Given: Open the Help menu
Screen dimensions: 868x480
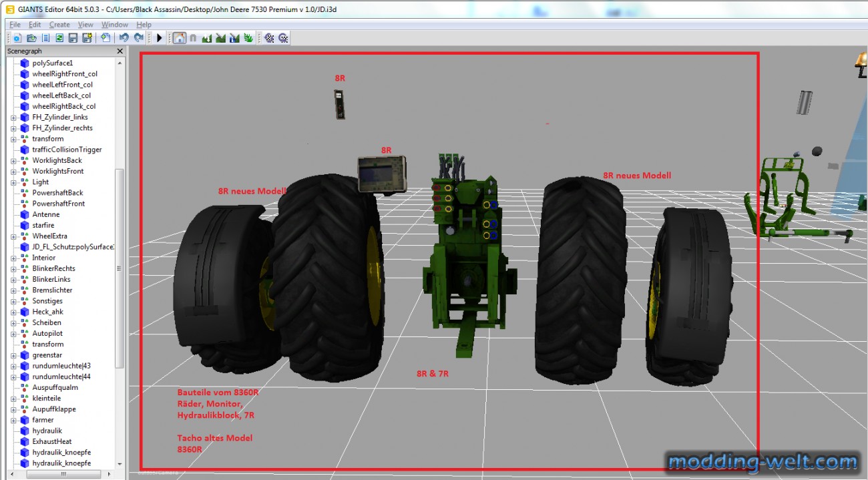Looking at the screenshot, I should click(x=144, y=25).
